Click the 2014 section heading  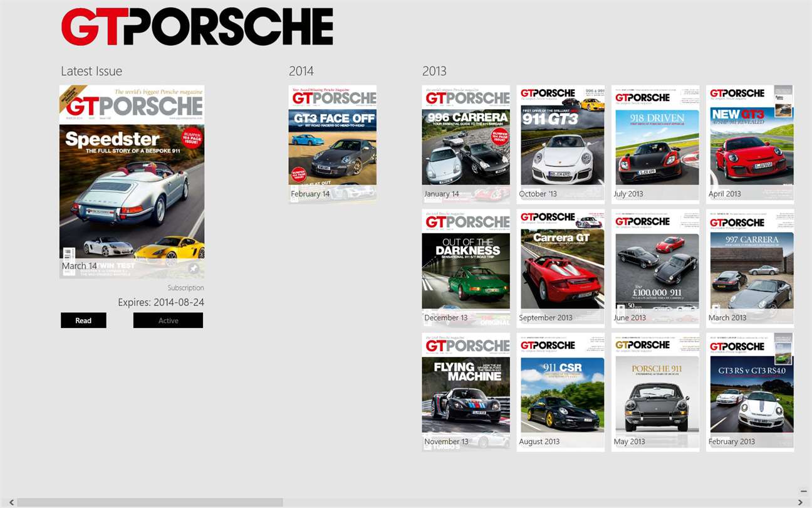point(301,71)
